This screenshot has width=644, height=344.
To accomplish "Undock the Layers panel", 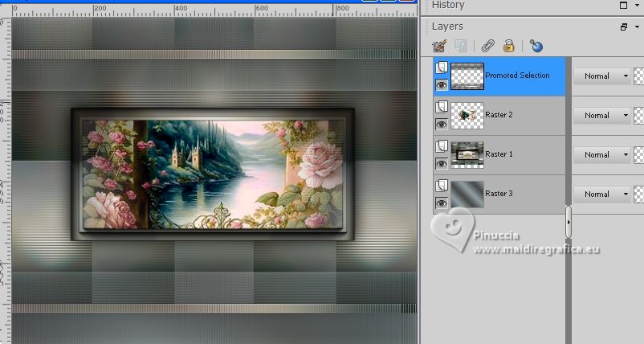I will click(624, 27).
